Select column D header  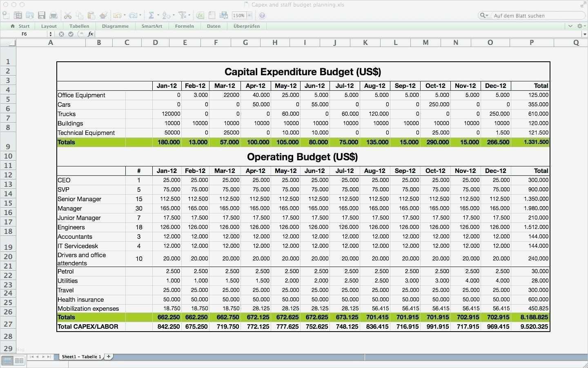point(155,42)
